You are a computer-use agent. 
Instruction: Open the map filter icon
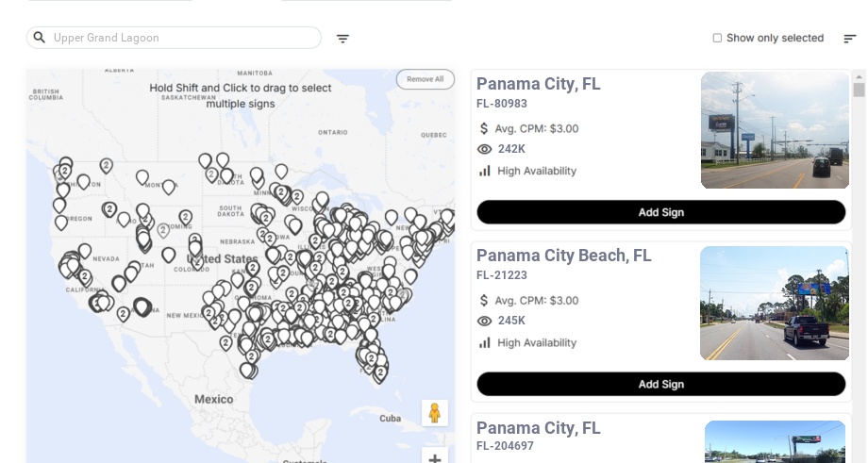click(342, 39)
